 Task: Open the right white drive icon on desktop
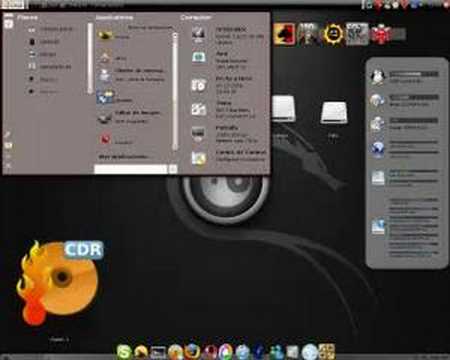click(x=333, y=113)
